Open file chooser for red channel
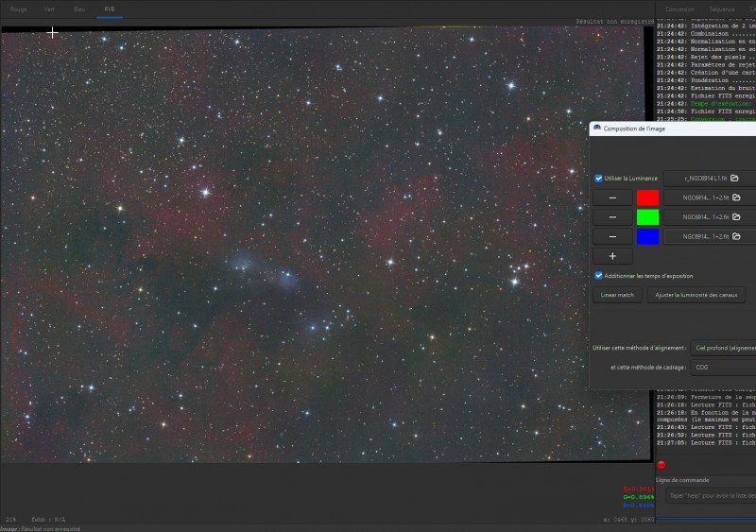The image size is (756, 532). (710, 197)
